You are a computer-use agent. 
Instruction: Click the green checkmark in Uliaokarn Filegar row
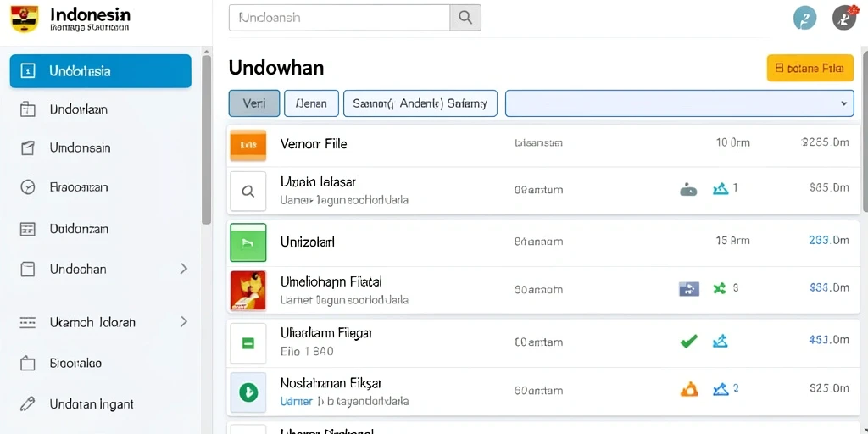pyautogui.click(x=688, y=342)
